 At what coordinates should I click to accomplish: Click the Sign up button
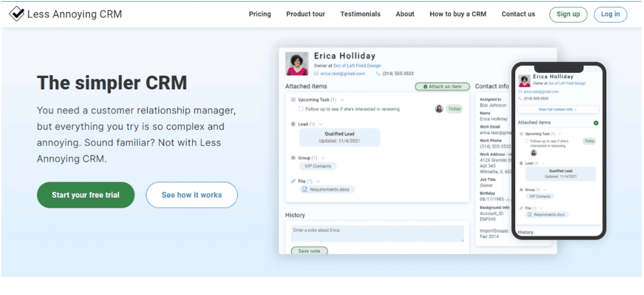pos(568,14)
